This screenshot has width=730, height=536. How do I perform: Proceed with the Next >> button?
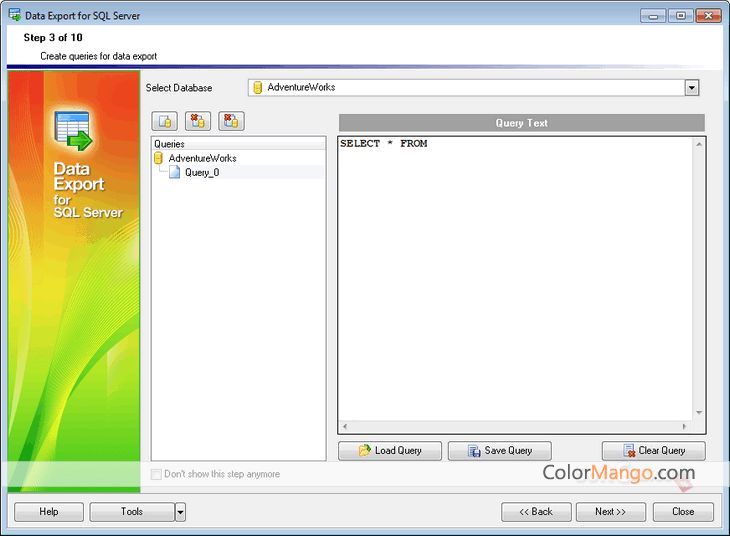(x=611, y=512)
